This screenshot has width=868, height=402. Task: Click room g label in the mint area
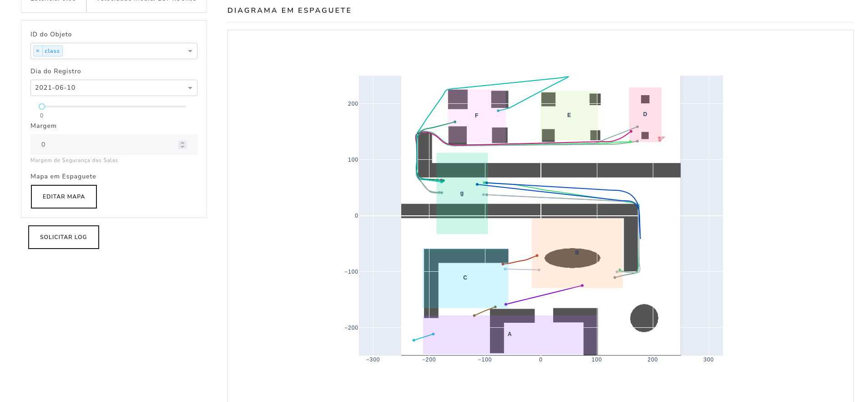coord(462,193)
